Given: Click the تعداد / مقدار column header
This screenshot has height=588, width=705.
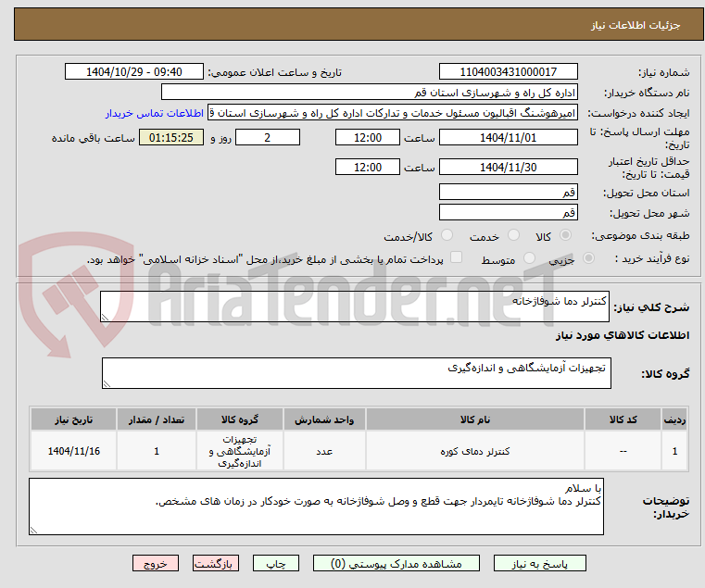Looking at the screenshot, I should click(x=157, y=419).
